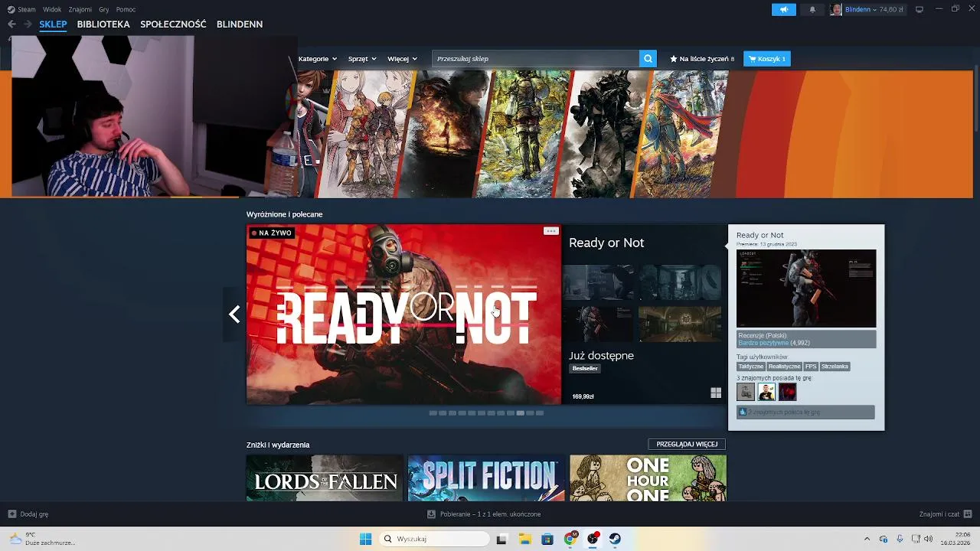Switch to BLINDENN profile tab
The width and height of the screenshot is (980, 551).
click(x=240, y=24)
